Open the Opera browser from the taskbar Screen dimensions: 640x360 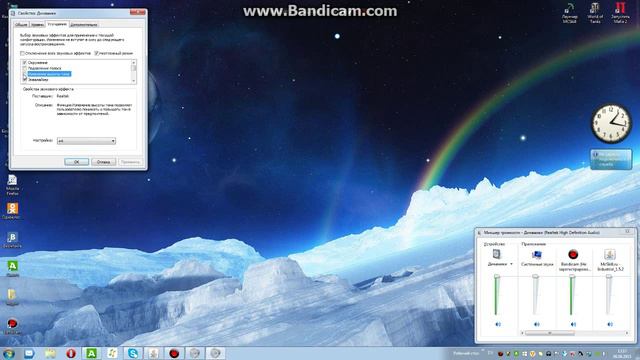click(x=71, y=353)
